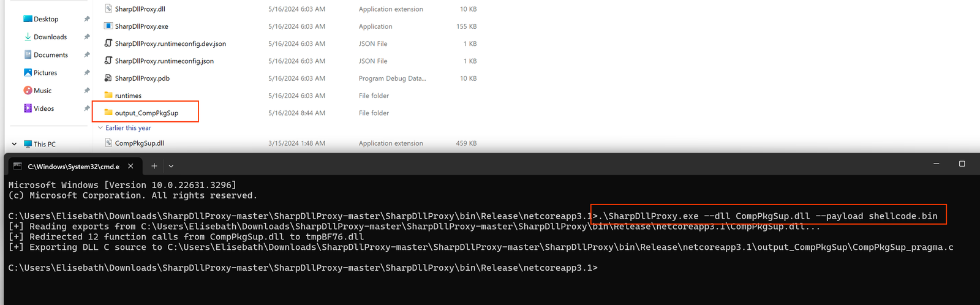
Task: Click the SharpDllProxy.dll file icon
Action: [x=108, y=9]
